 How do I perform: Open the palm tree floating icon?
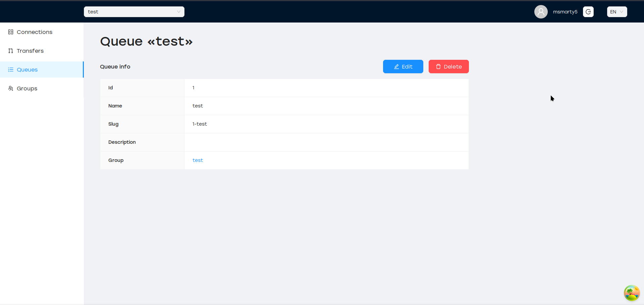tap(632, 293)
